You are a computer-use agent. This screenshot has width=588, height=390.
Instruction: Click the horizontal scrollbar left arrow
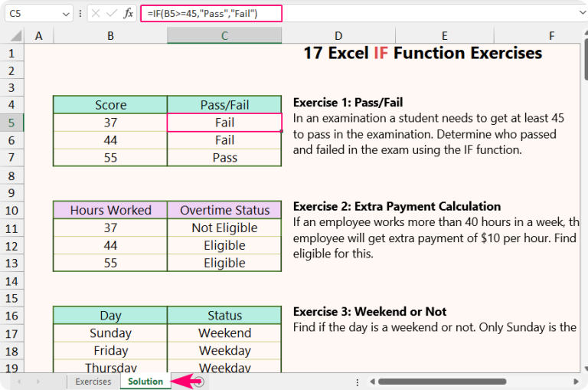pyautogui.click(x=372, y=382)
